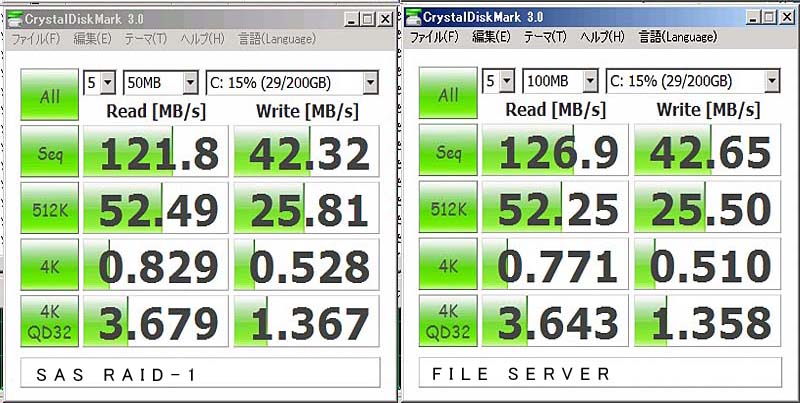Screen dimensions: 800x403
Task: Open the ファイル(F) menu in left window
Action: (35, 39)
